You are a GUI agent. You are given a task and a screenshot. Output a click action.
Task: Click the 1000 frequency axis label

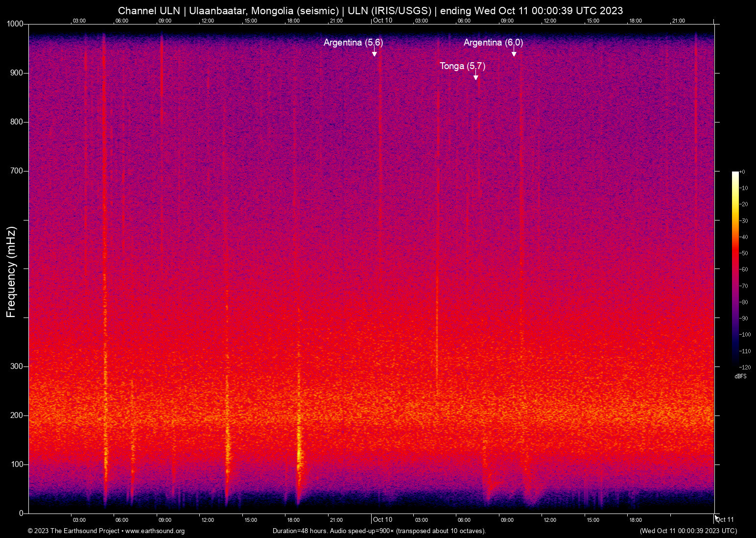tap(15, 24)
